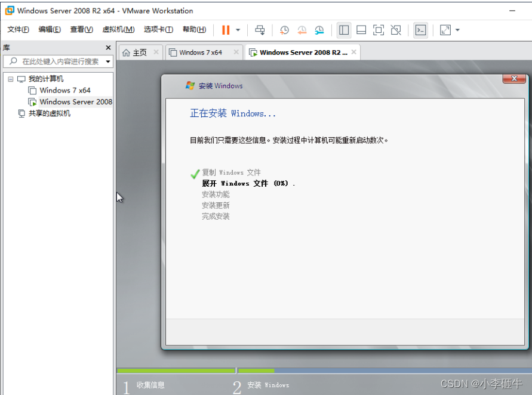Viewport: 532px width, 395px height.
Task: Enter full screen mode
Action: 379,30
